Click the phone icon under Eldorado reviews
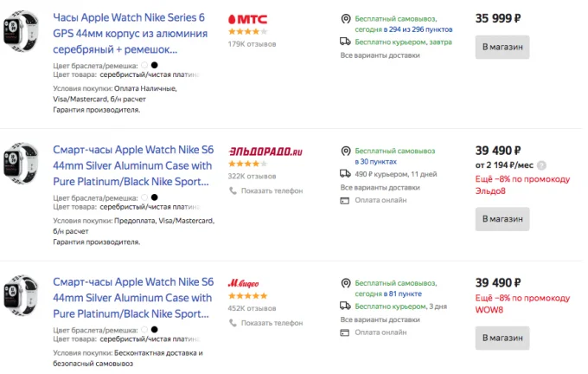This screenshot has height=374, width=588. tap(233, 190)
